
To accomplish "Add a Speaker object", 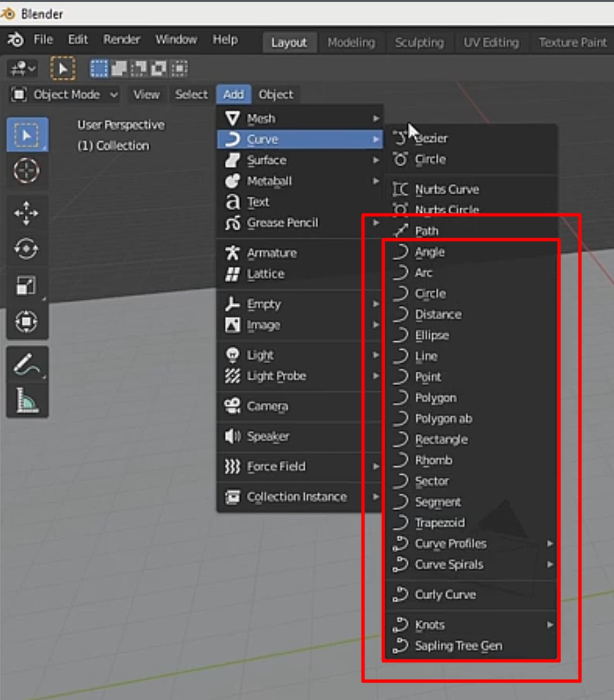I will [300, 436].
